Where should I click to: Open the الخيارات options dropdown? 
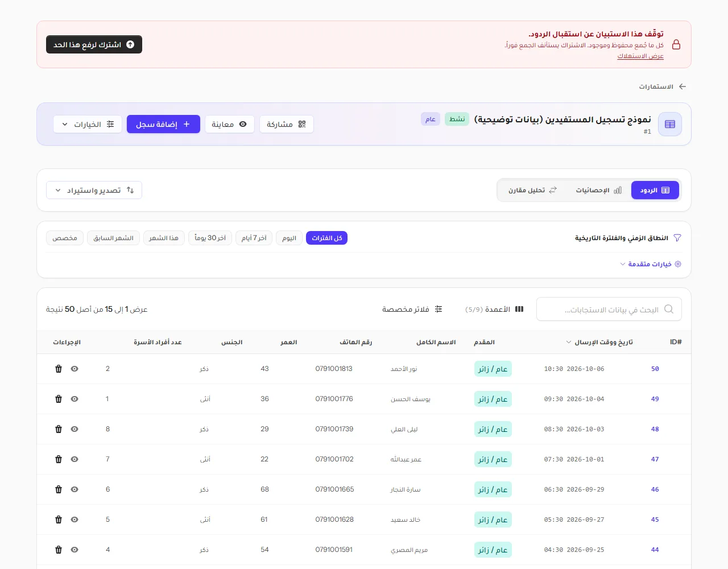[88, 124]
